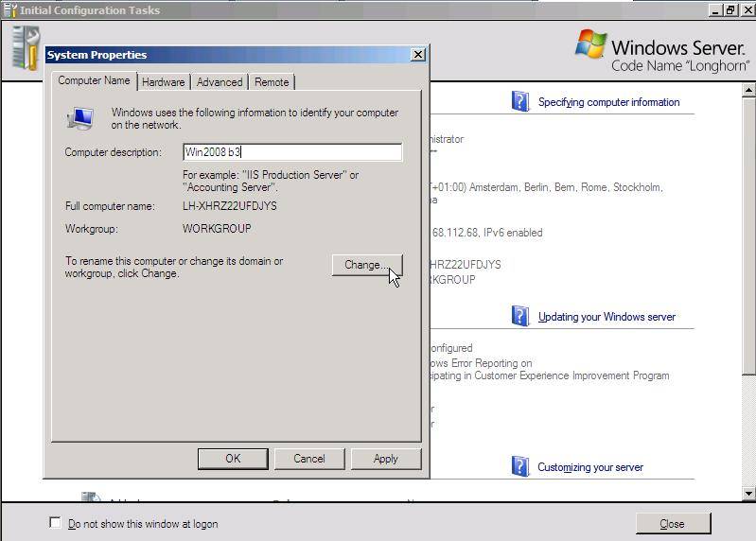Open the 'Updating your Windows server' link
The height and width of the screenshot is (541, 756).
[x=607, y=317]
